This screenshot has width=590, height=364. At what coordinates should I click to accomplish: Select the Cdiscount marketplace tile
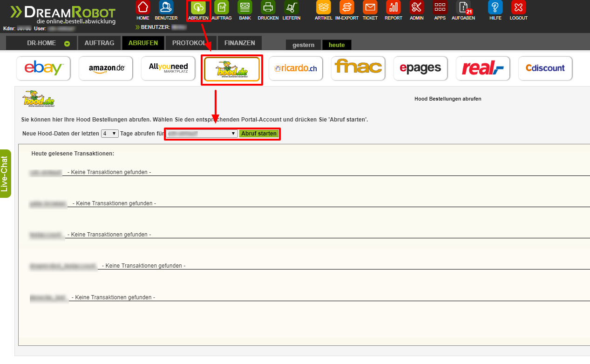545,68
